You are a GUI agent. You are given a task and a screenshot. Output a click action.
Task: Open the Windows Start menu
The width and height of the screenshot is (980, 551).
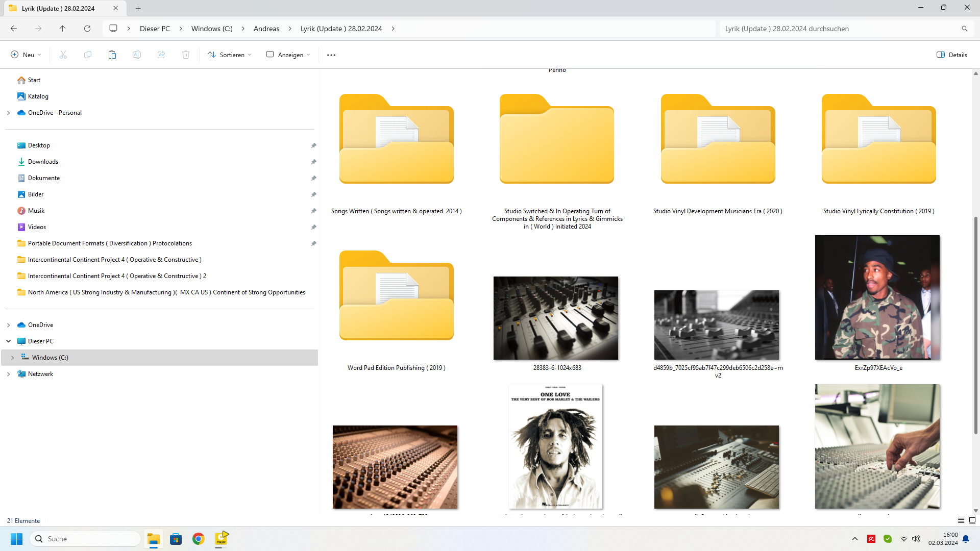tap(17, 539)
